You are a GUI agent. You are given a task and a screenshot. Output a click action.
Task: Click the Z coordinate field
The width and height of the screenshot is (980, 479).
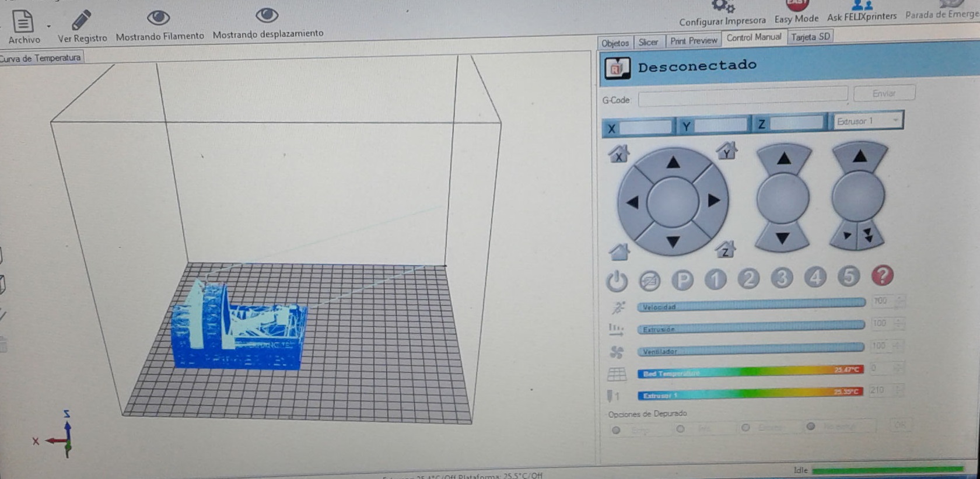pyautogui.click(x=796, y=123)
